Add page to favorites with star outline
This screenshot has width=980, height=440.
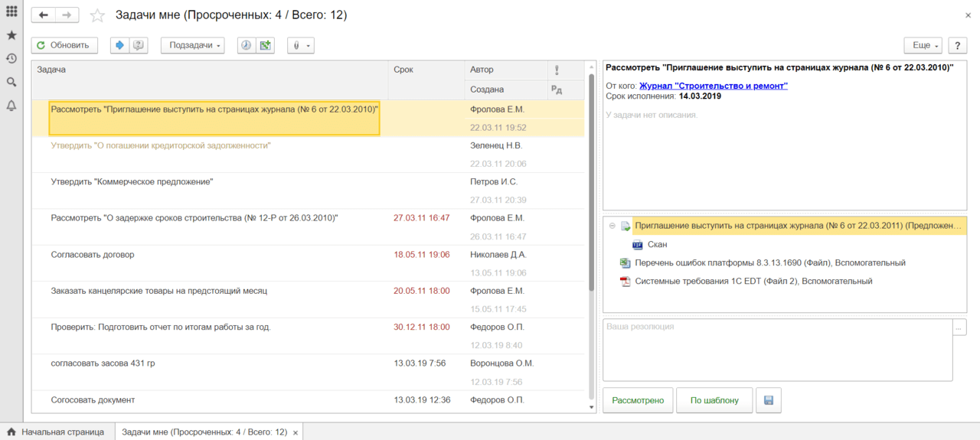pyautogui.click(x=97, y=15)
